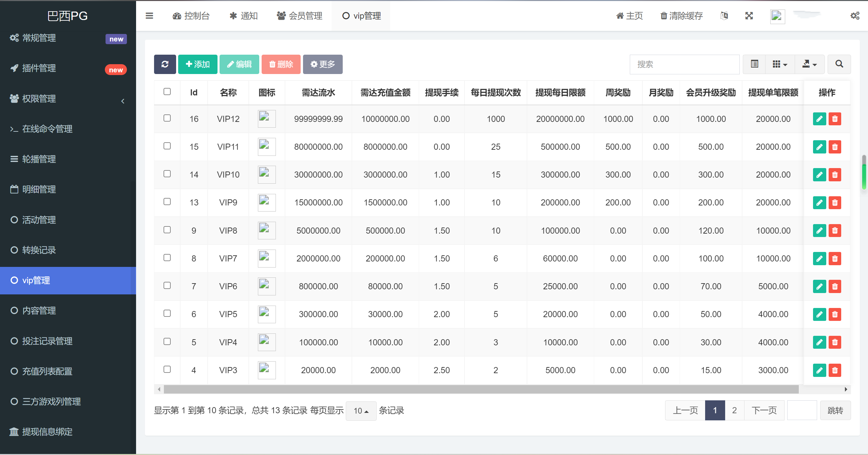
Task: Select the checkbox for the VIP3 row
Action: [167, 369]
